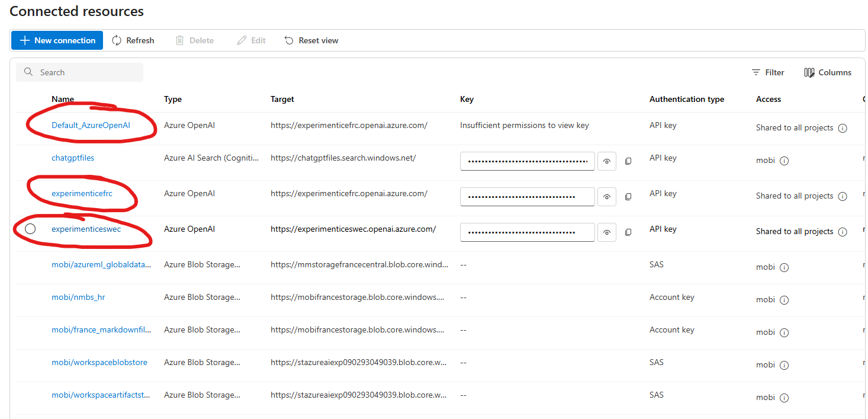
Task: Click 'SAS' in mobi/workspaceblobstore row
Action: (657, 362)
